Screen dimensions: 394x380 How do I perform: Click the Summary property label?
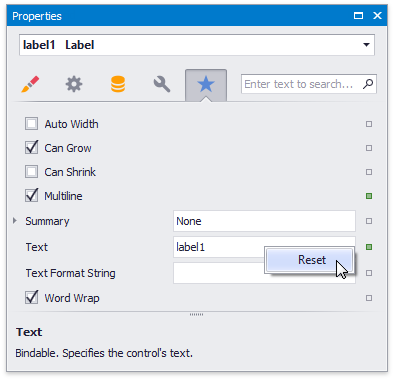coord(47,221)
